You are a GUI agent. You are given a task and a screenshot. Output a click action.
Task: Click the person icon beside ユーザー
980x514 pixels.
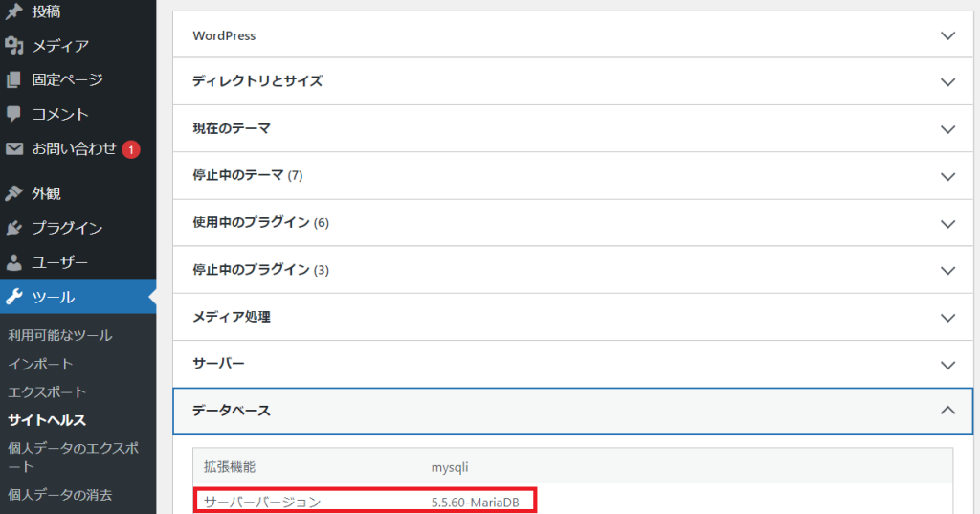(13, 262)
